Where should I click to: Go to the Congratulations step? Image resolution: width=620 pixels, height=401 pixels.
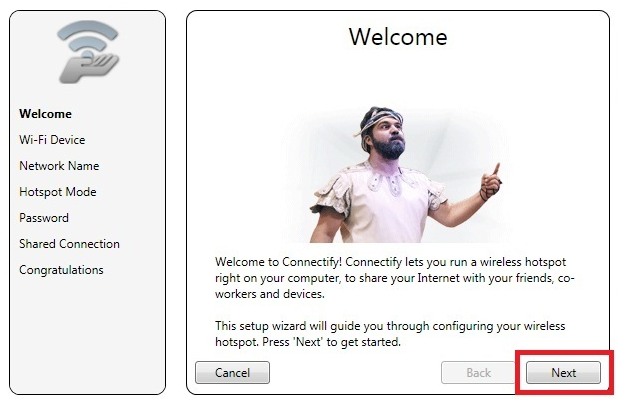point(61,270)
